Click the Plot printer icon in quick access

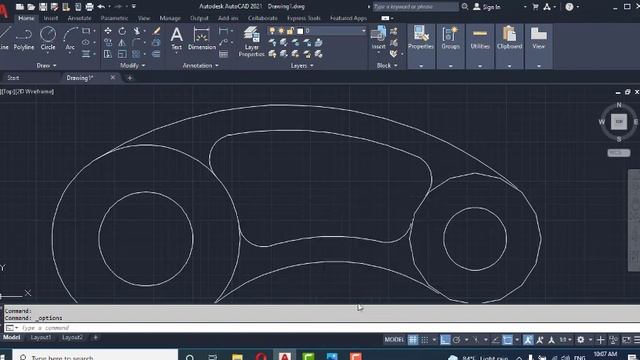point(89,7)
